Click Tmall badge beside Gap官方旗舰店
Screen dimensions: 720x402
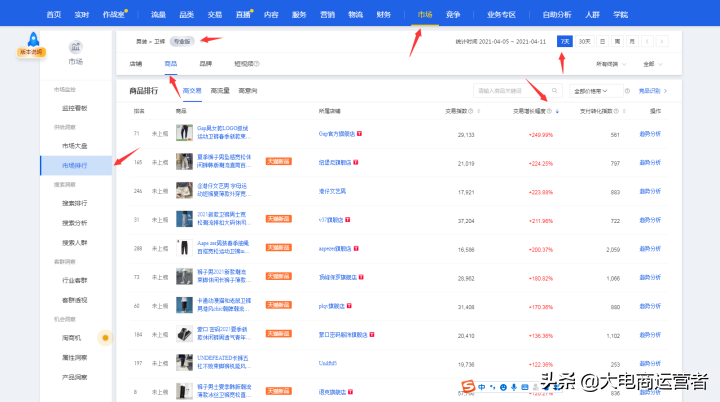(x=360, y=134)
